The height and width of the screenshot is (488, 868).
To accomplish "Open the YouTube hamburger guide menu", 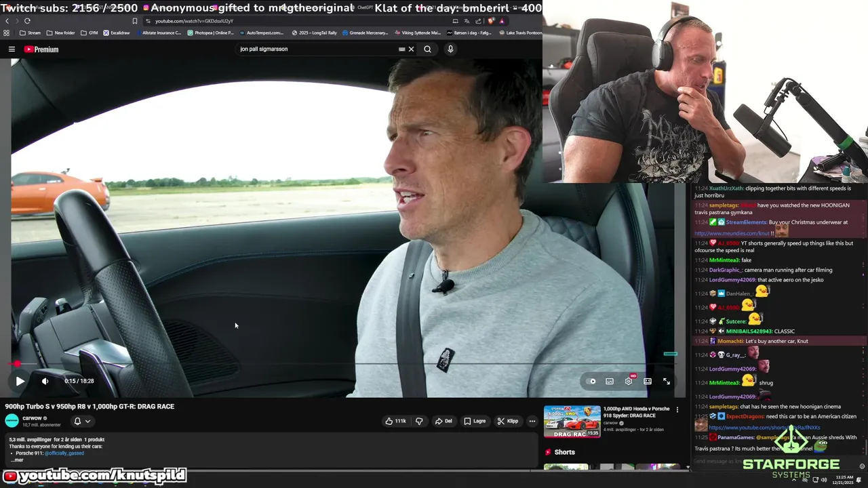I will pyautogui.click(x=12, y=49).
